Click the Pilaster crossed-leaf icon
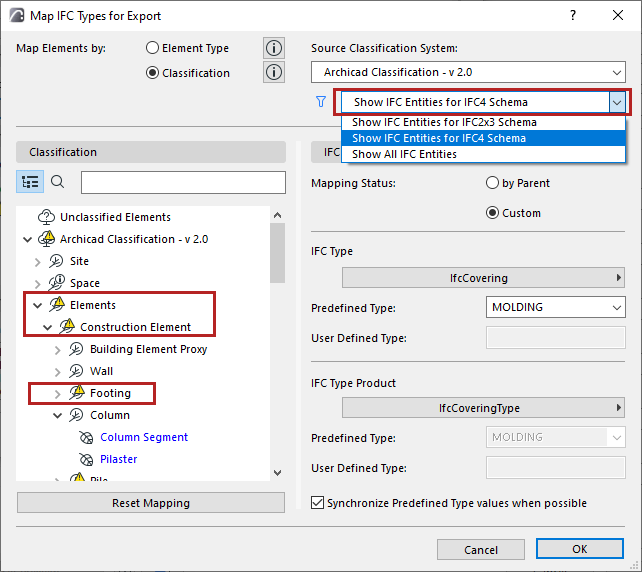The height and width of the screenshot is (572, 642). point(86,459)
